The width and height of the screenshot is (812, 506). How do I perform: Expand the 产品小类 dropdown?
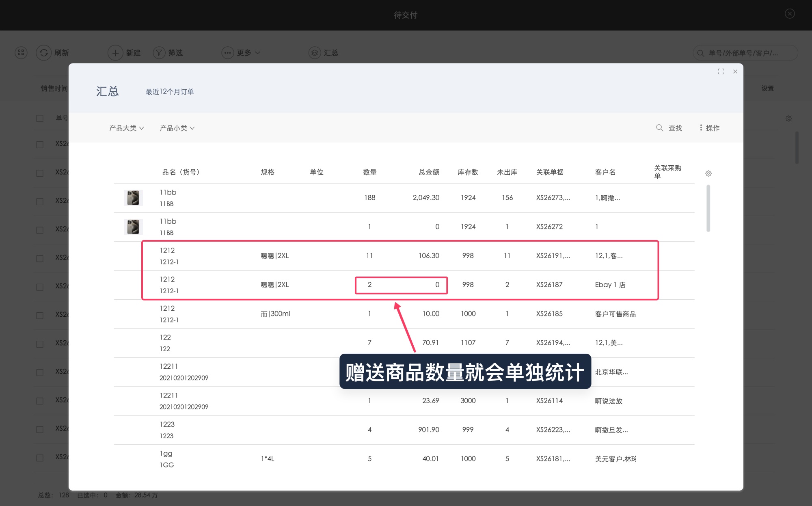coord(177,128)
